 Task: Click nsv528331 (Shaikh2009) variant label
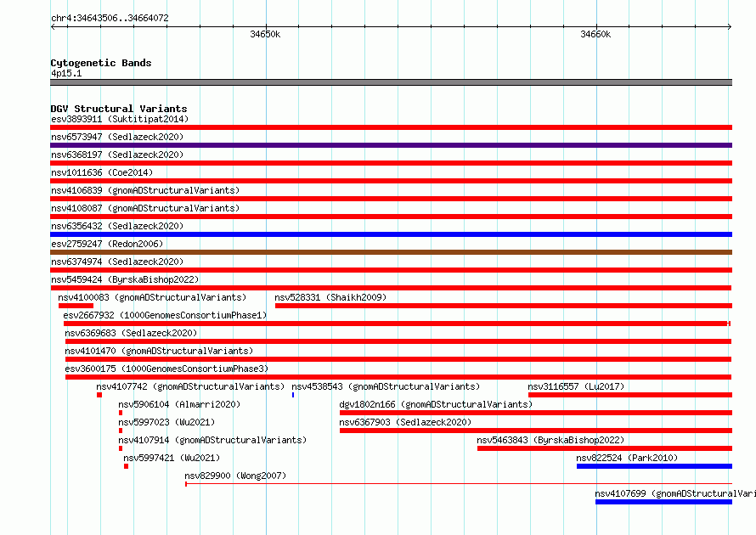pos(330,297)
